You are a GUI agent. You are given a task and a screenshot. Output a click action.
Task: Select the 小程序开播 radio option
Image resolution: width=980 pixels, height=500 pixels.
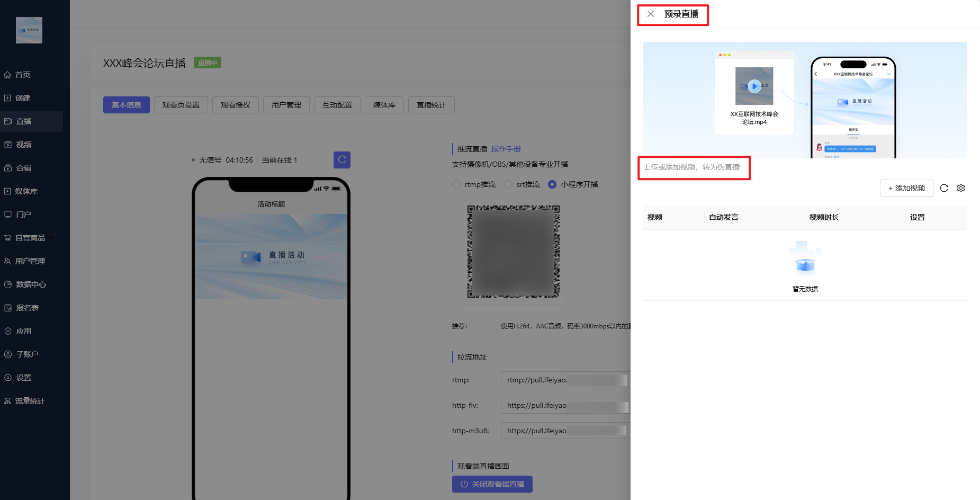point(552,184)
